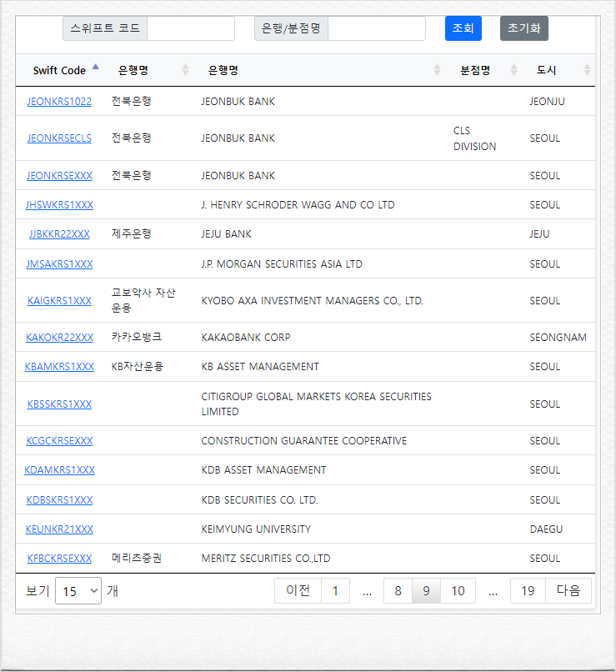
Task: Click 'CITIGROUP GLOBAL MARKETS KOREA SECURITIES LIMITED'
Action: coord(316,404)
